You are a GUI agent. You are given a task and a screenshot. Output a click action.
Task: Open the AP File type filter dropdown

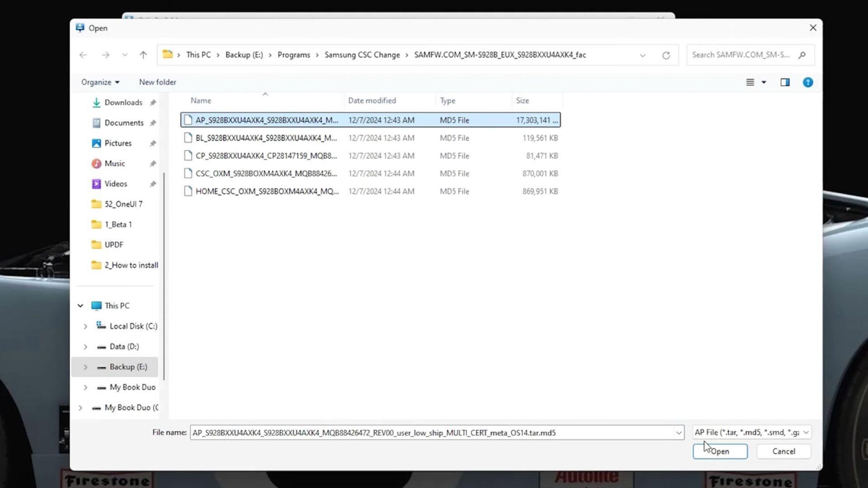pos(752,433)
